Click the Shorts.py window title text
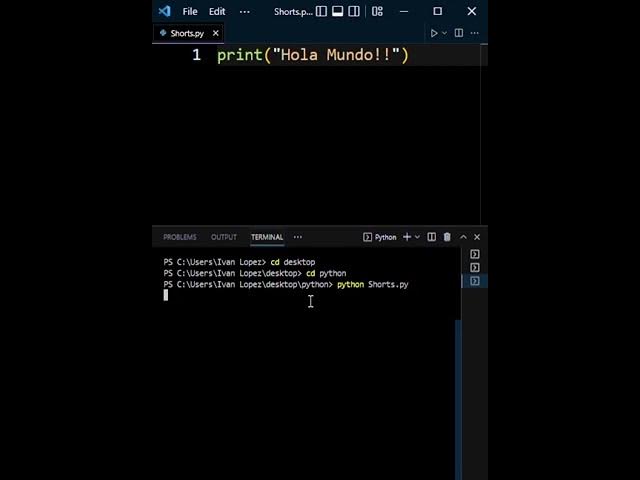 293,12
